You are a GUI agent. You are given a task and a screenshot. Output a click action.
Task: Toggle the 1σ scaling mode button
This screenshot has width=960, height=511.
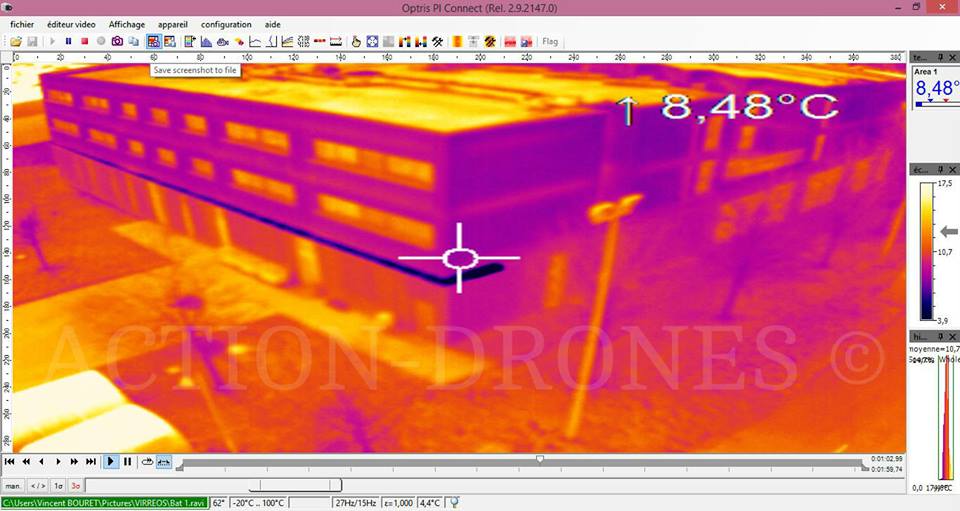pos(57,485)
